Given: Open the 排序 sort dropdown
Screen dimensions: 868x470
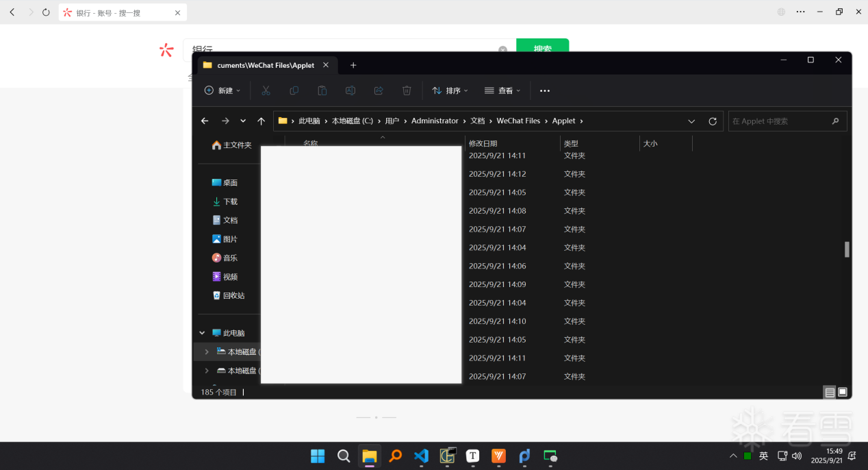Looking at the screenshot, I should point(450,90).
